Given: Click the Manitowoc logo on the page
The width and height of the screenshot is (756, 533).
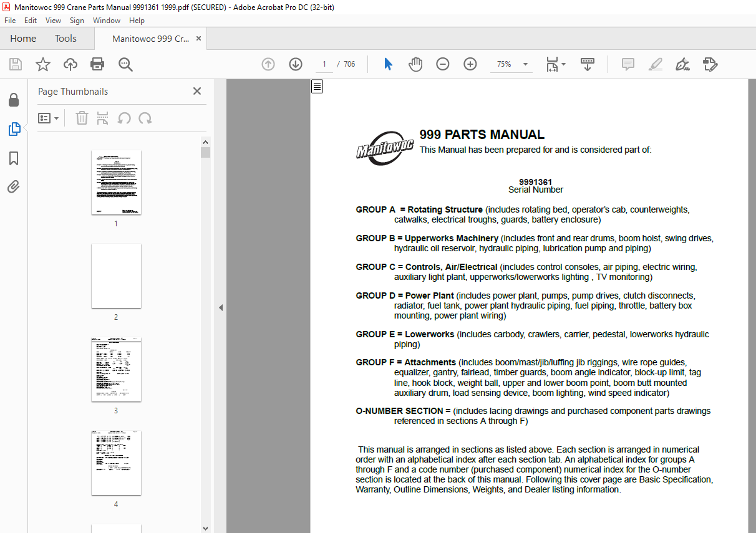Looking at the screenshot, I should 385,148.
